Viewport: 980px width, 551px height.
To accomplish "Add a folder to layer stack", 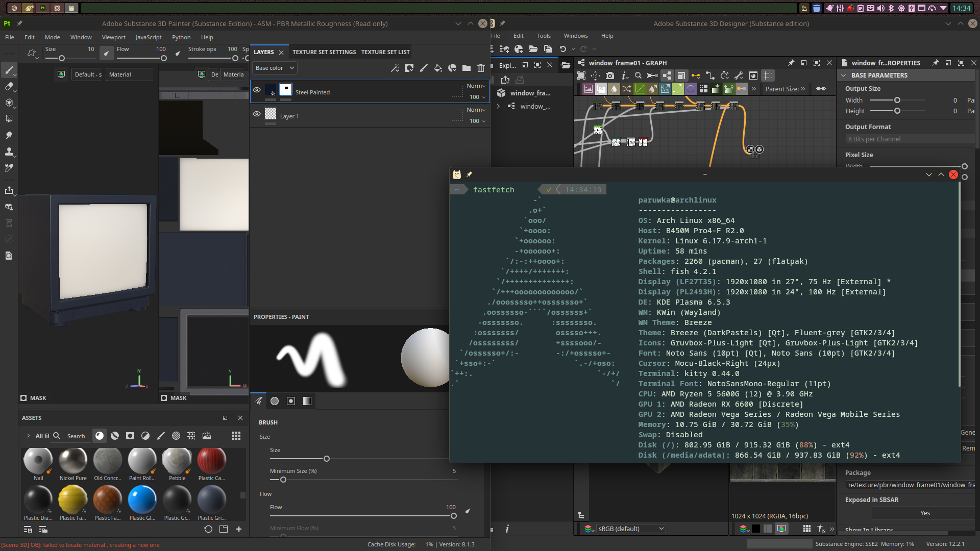I will click(467, 68).
